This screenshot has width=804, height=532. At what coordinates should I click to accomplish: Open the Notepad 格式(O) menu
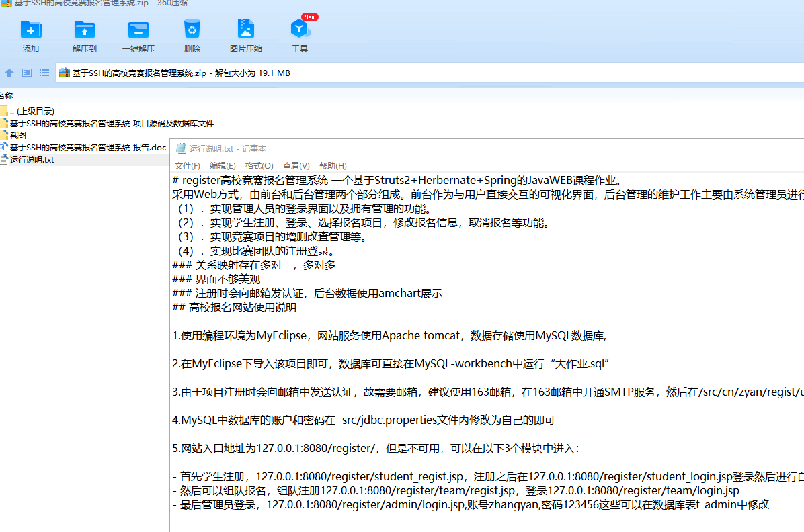point(259,165)
